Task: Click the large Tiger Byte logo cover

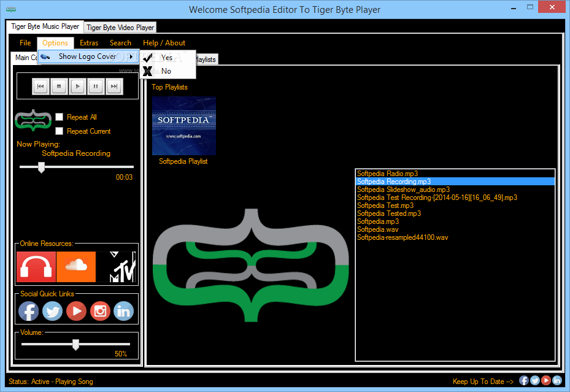Action: 251,265
